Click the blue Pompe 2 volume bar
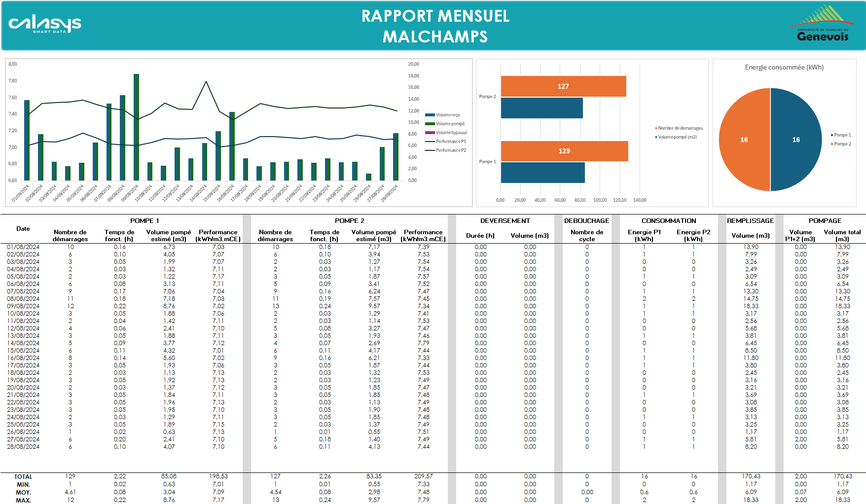866x504 pixels. pyautogui.click(x=541, y=108)
